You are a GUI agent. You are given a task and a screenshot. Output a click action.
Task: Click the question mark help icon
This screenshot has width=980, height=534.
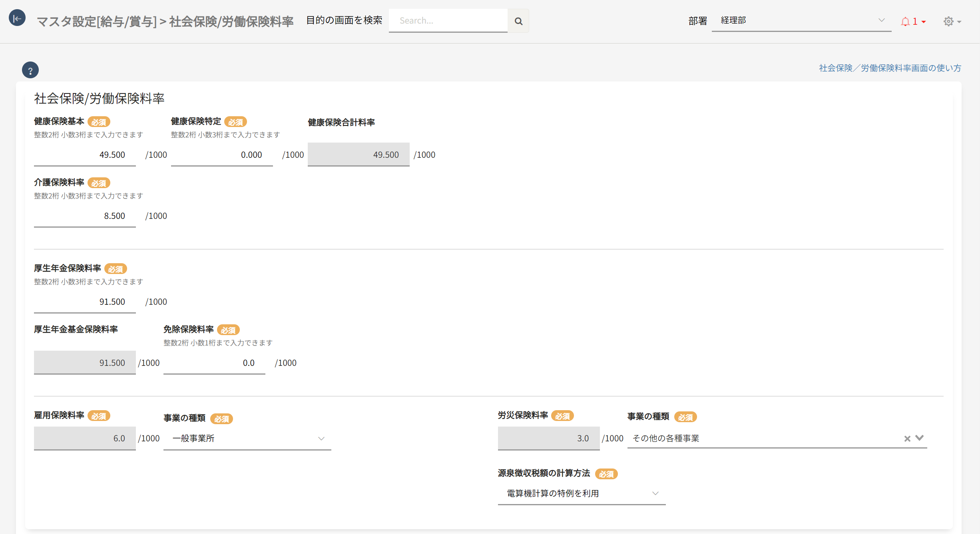[x=30, y=71]
